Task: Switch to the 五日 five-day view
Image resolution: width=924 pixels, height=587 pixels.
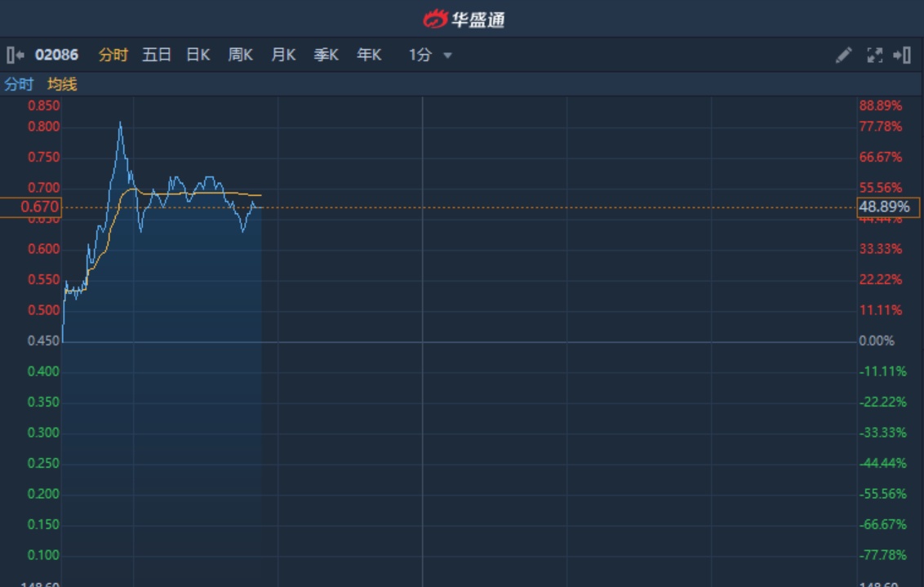Action: 157,56
